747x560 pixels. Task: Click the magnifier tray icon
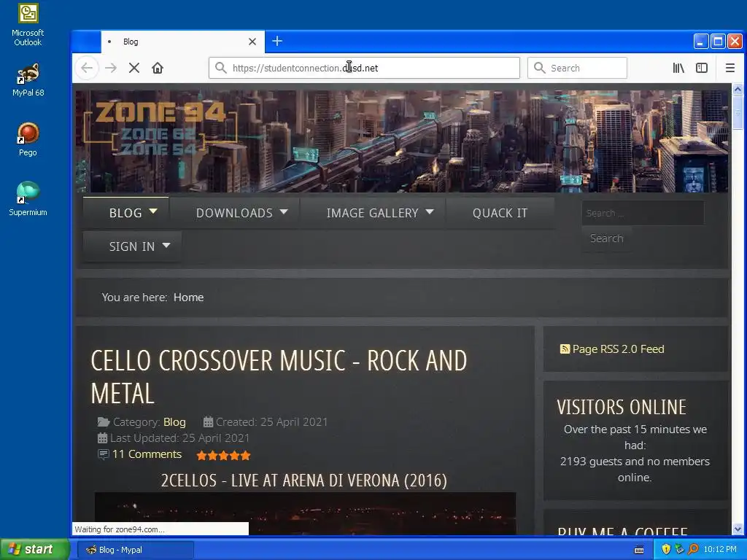tap(693, 549)
